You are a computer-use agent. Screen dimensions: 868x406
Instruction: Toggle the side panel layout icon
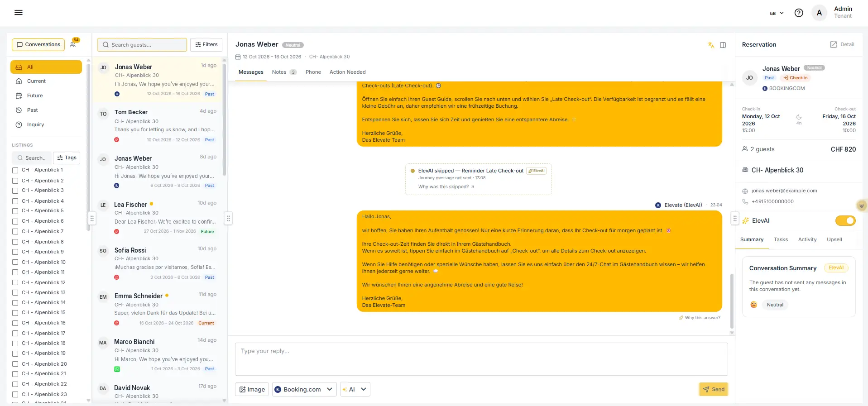pyautogui.click(x=723, y=45)
